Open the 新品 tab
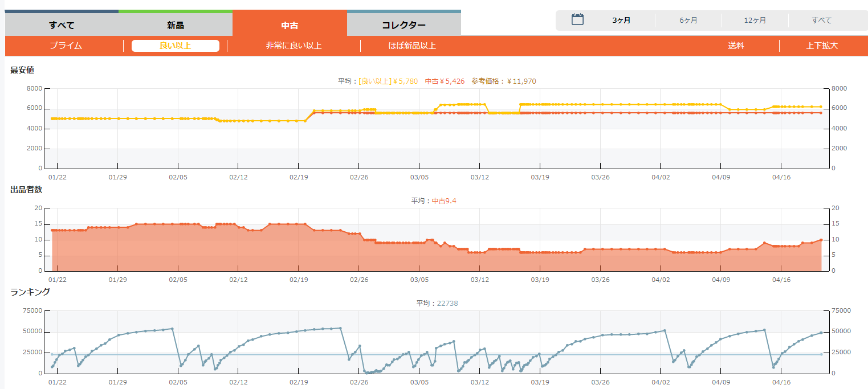The width and height of the screenshot is (868, 389). (176, 25)
